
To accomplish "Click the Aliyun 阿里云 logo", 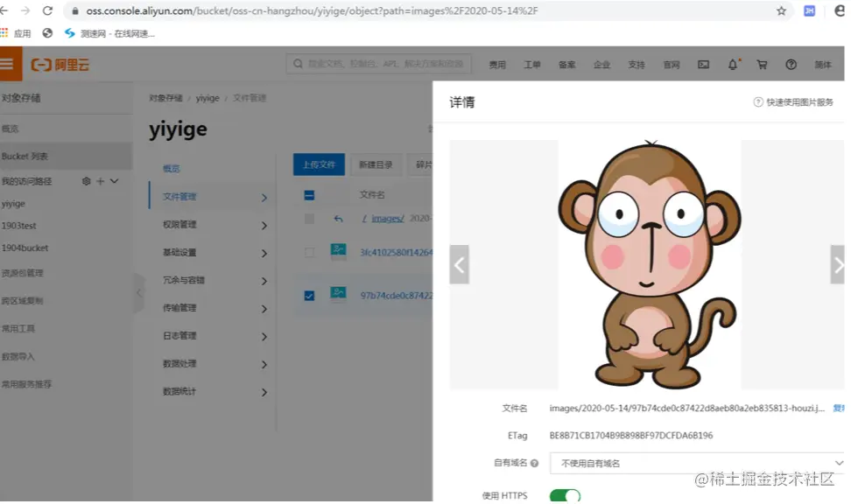I will tap(60, 65).
